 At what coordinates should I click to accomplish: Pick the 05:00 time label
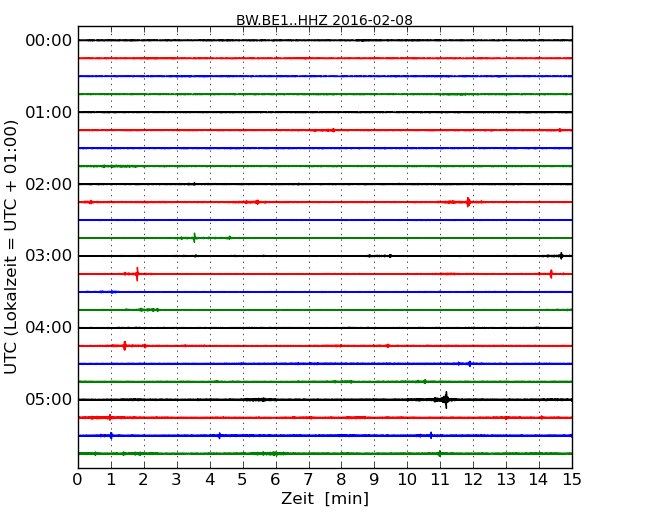(x=49, y=399)
